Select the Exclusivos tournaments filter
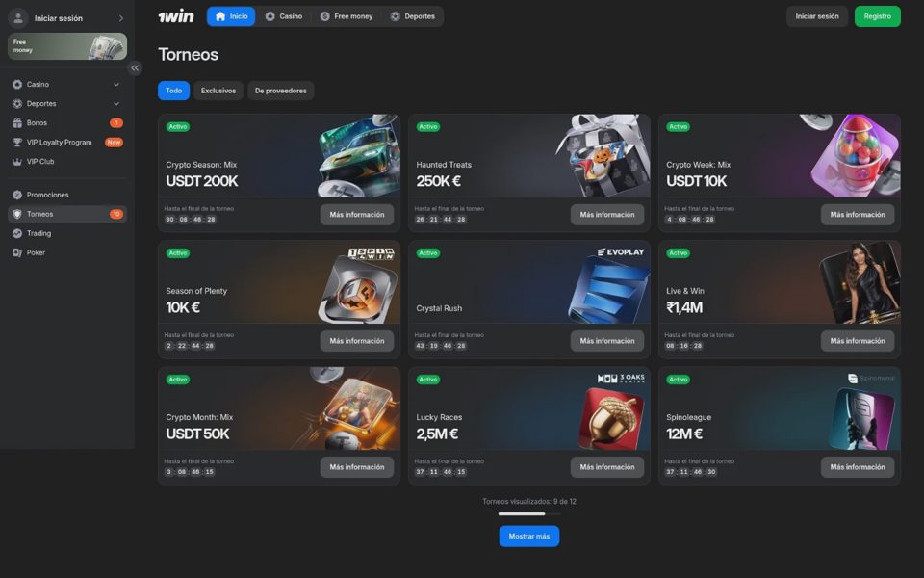924x578 pixels. (x=218, y=91)
